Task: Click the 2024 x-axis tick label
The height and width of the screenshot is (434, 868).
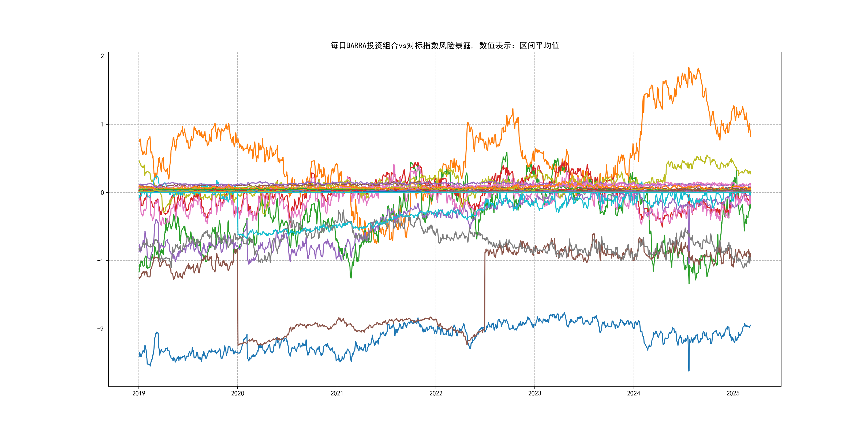Action: 634,393
